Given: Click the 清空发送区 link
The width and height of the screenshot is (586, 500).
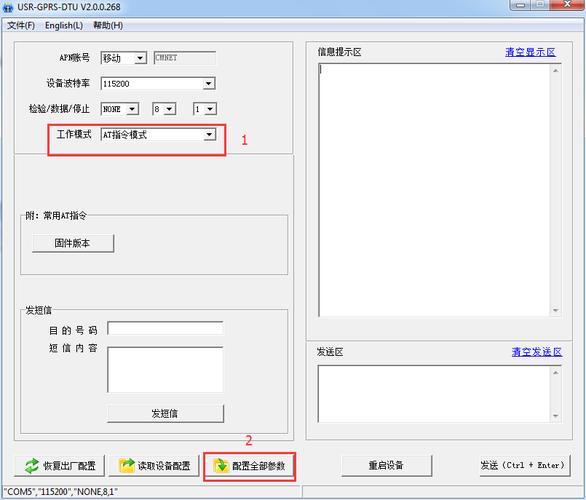Looking at the screenshot, I should point(537,352).
